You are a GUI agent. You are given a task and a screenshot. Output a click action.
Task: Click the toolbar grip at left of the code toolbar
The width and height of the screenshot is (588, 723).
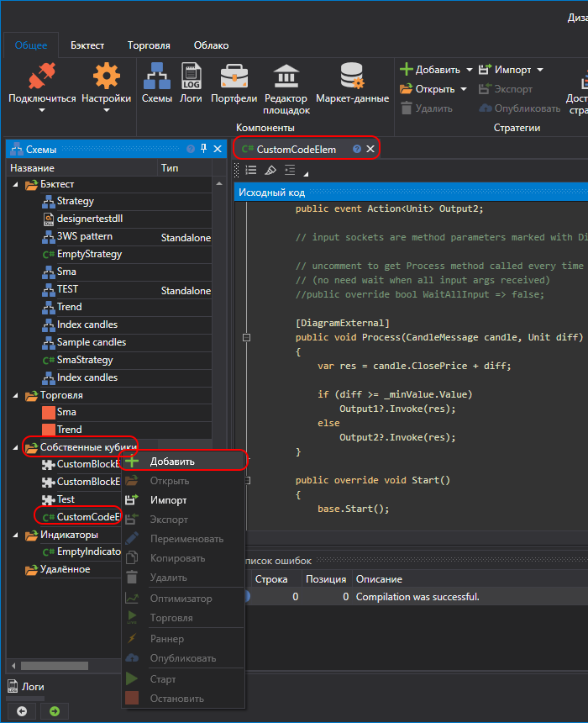(237, 170)
